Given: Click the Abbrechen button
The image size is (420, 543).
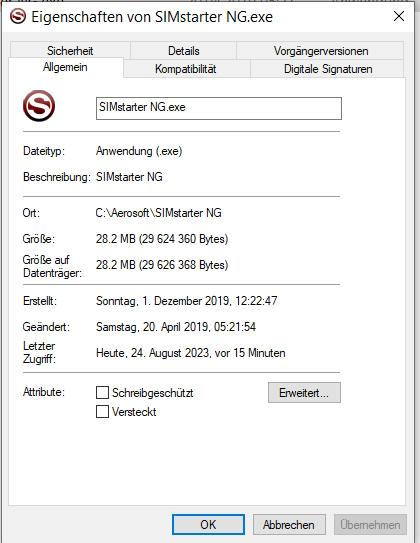Looking at the screenshot, I should point(289,524).
